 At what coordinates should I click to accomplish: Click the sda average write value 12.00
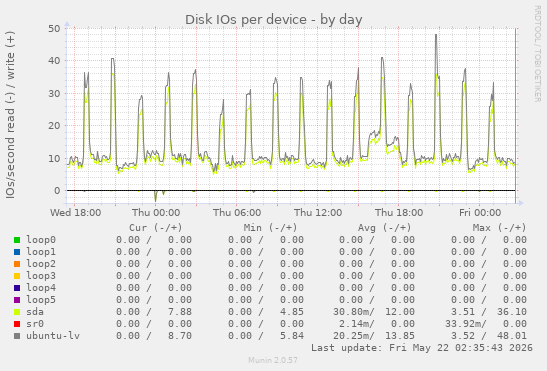pyautogui.click(x=400, y=312)
